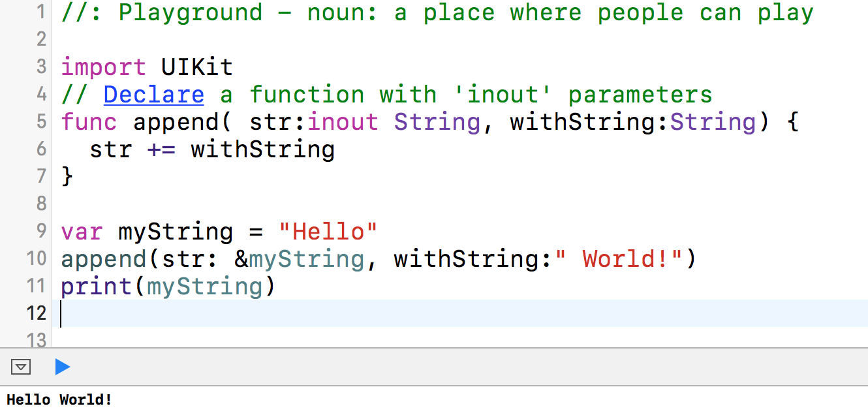Screen dimensions: 868x419
Task: Run the playground using the blue play button
Action: (63, 367)
